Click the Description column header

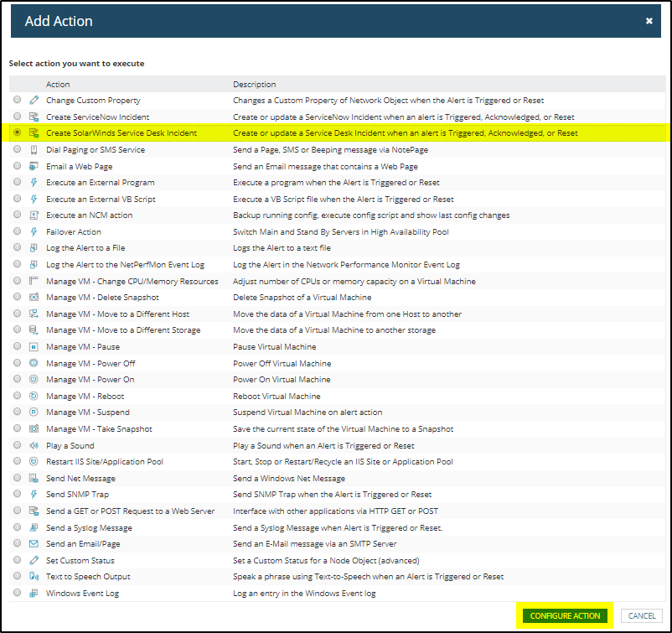point(255,85)
